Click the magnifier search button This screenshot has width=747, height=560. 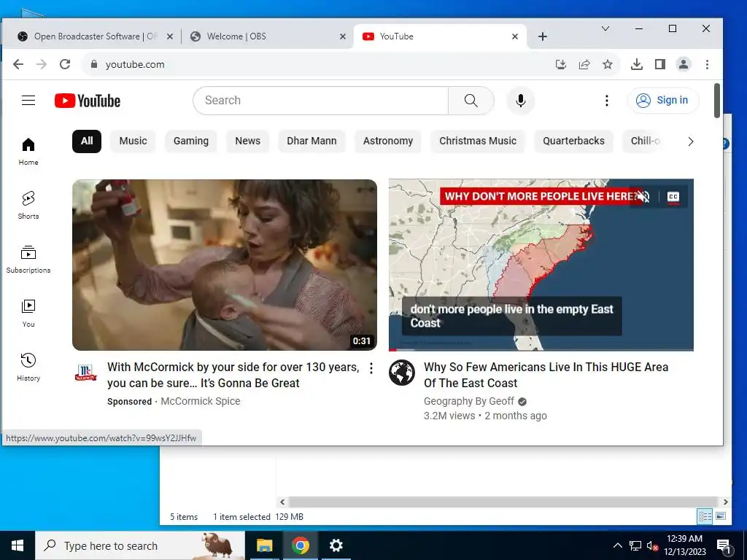point(471,101)
